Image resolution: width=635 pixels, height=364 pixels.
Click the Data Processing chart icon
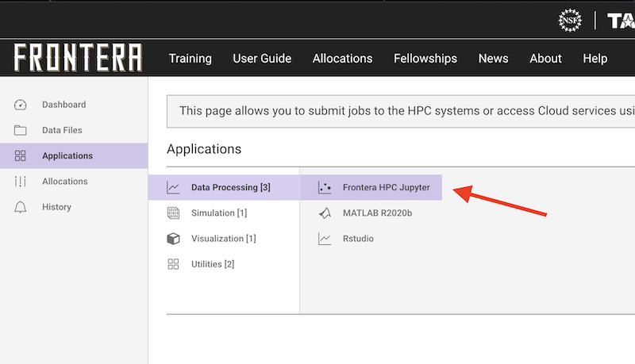(x=173, y=188)
